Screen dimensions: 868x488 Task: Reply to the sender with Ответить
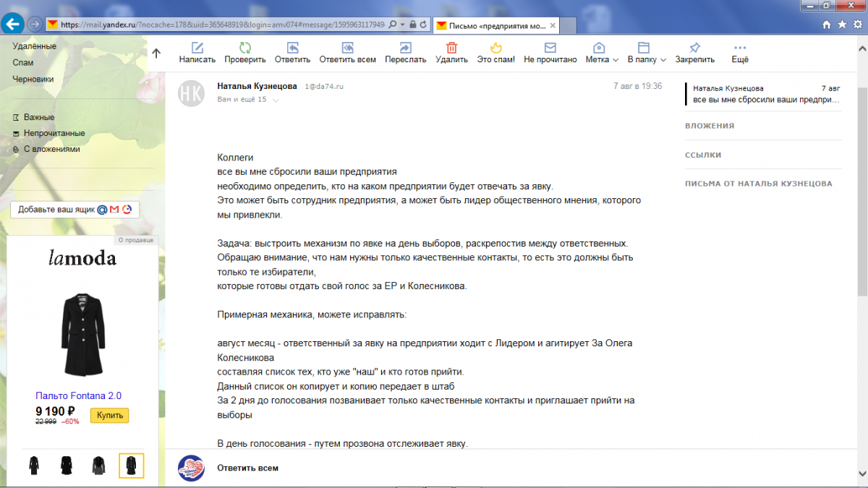tap(292, 53)
